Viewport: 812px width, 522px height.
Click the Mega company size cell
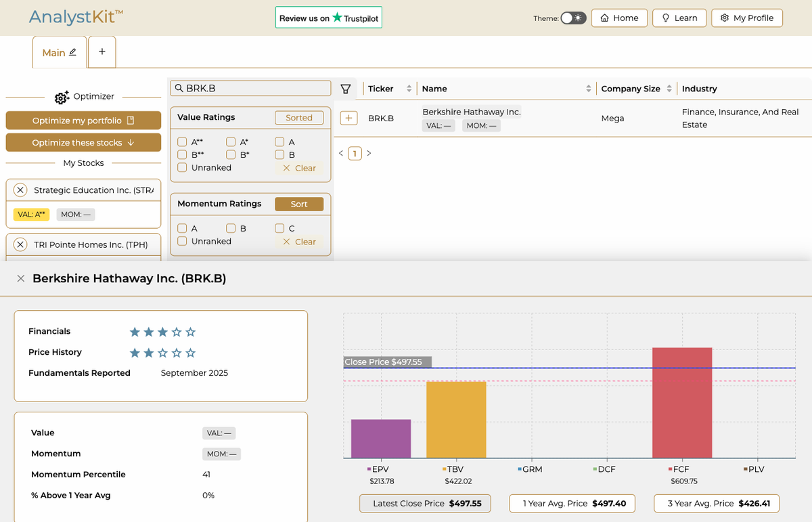coord(612,118)
